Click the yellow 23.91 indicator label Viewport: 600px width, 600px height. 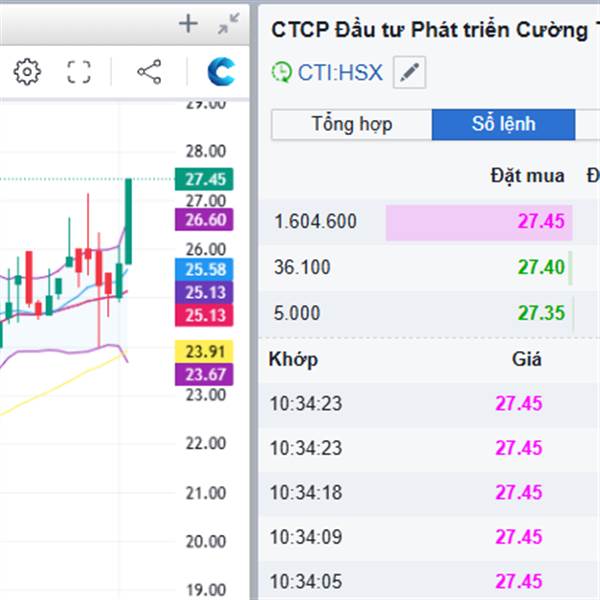(x=204, y=351)
